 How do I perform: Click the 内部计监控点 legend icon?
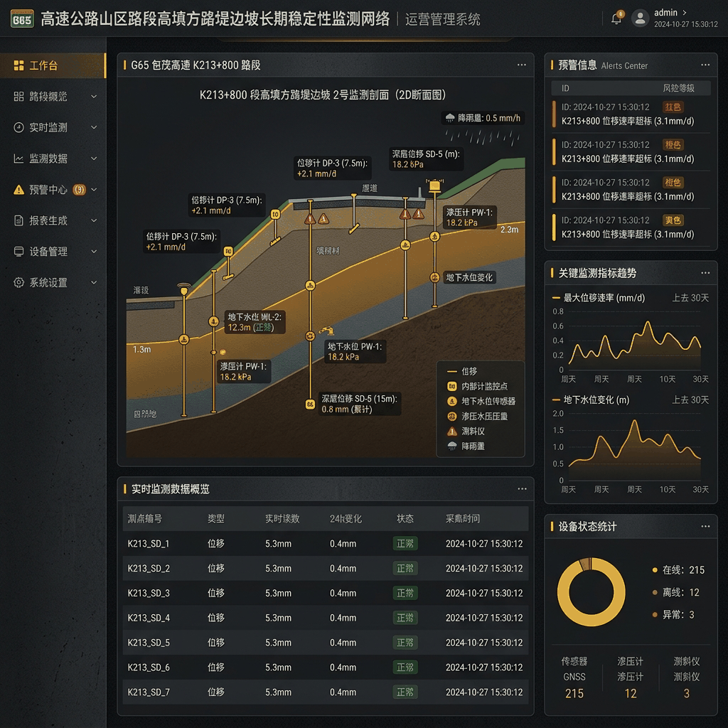click(x=451, y=386)
